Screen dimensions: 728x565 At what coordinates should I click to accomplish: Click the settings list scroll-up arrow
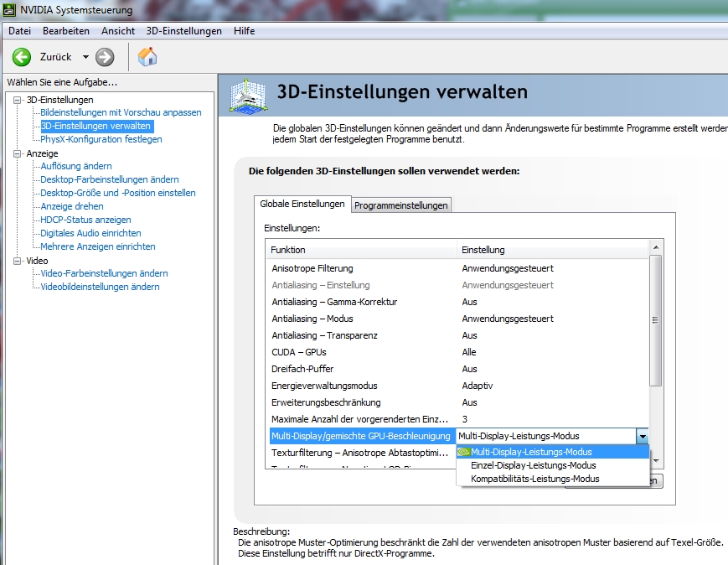click(x=656, y=247)
